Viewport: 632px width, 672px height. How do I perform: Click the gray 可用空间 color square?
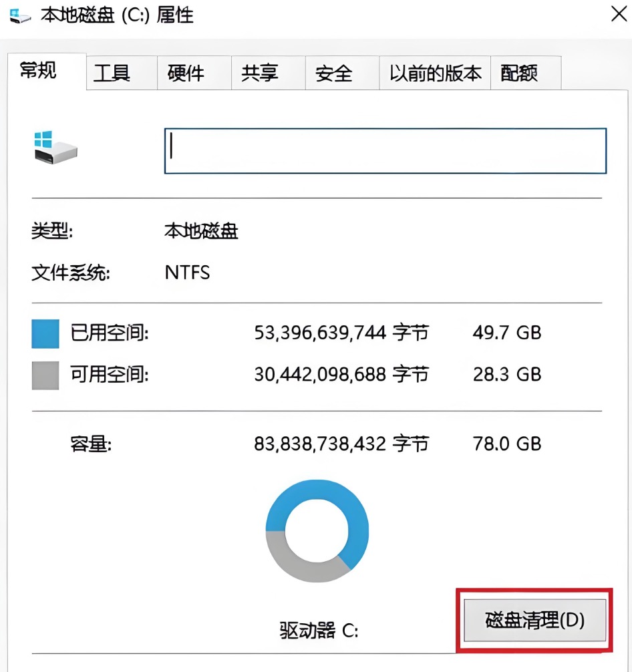(45, 375)
